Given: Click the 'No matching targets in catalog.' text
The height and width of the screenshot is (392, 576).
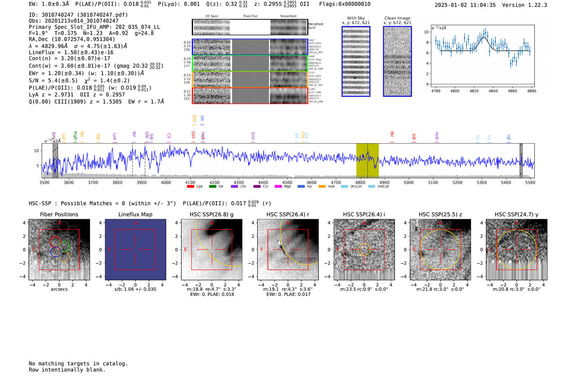Looking at the screenshot, I should (x=78, y=364).
